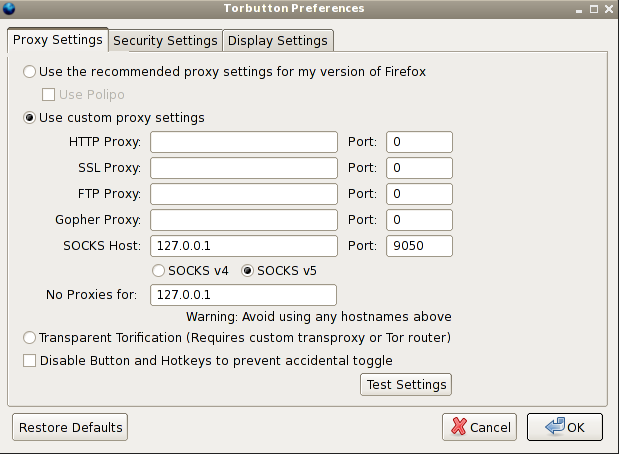619x454 pixels.
Task: Select Use custom proxy settings option
Action: (x=29, y=118)
